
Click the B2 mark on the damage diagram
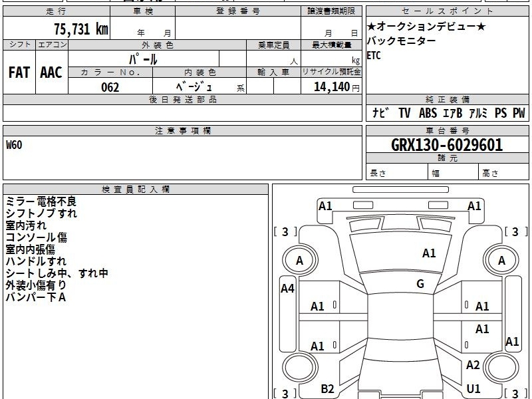(327, 389)
